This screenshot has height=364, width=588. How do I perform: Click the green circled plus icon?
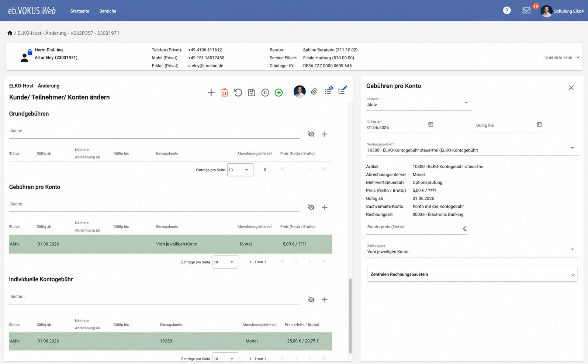pos(279,93)
